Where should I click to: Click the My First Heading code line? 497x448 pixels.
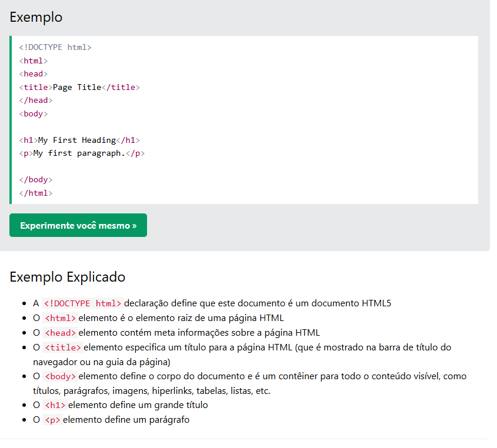[79, 140]
